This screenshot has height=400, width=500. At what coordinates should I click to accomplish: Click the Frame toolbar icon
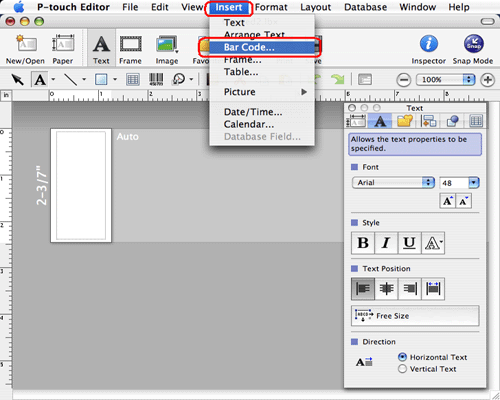130,49
